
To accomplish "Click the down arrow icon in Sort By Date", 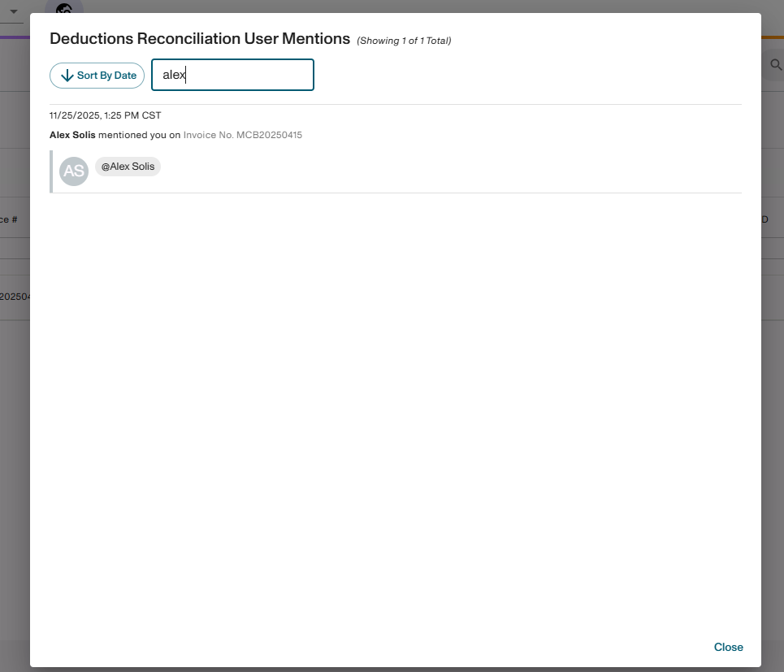I will pos(67,76).
